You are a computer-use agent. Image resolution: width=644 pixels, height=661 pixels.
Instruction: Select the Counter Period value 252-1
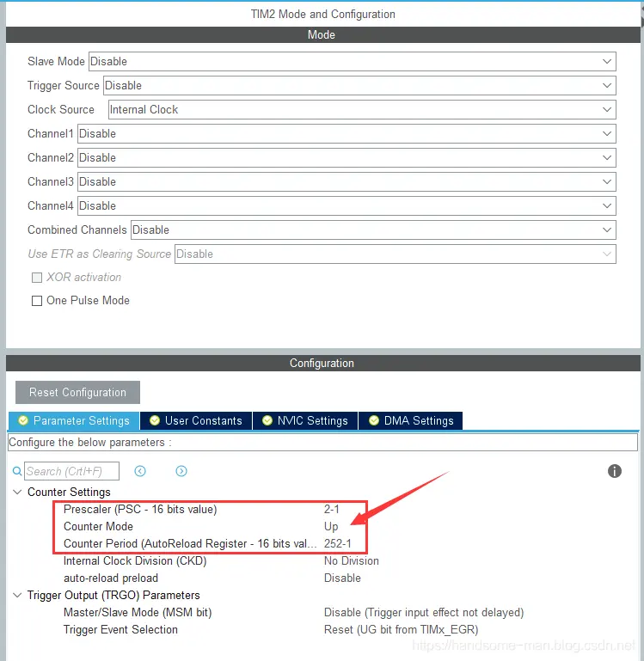pyautogui.click(x=337, y=544)
